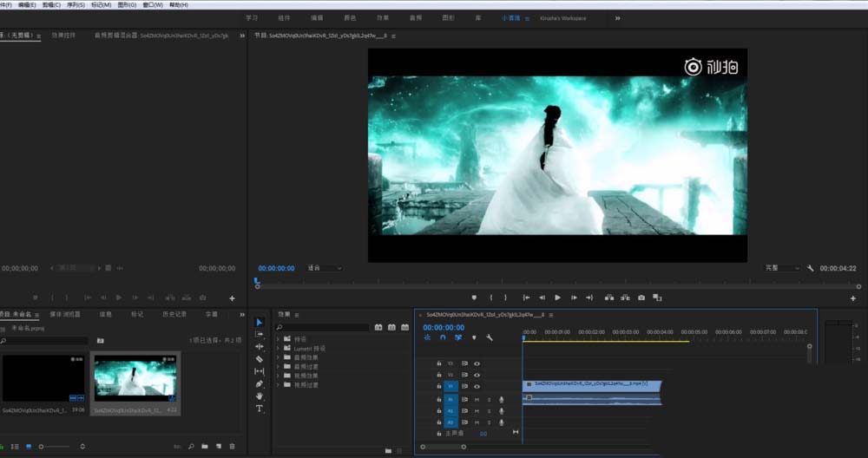The width and height of the screenshot is (868, 458).
Task: Select the white-dress video thumbnail in the project panel
Action: pos(136,379)
